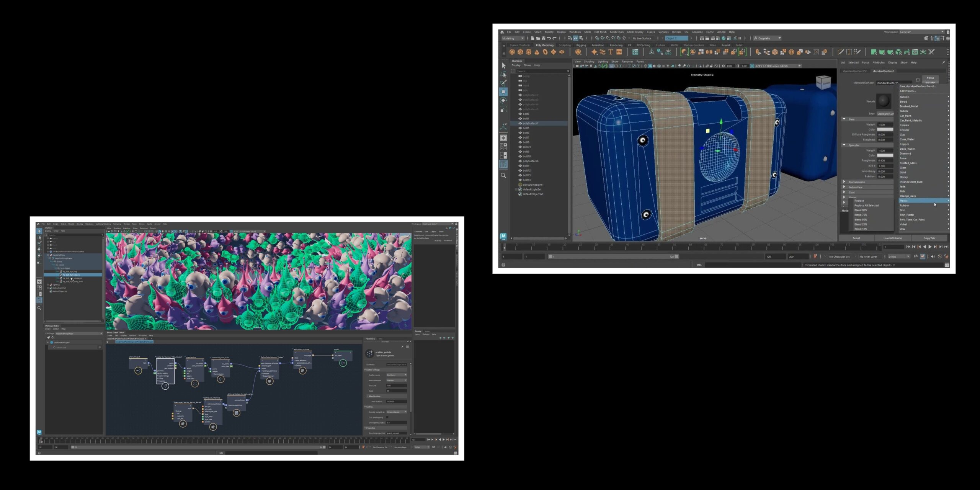Click the scatter_points node icon in Parameters
980x490 pixels.
(369, 354)
